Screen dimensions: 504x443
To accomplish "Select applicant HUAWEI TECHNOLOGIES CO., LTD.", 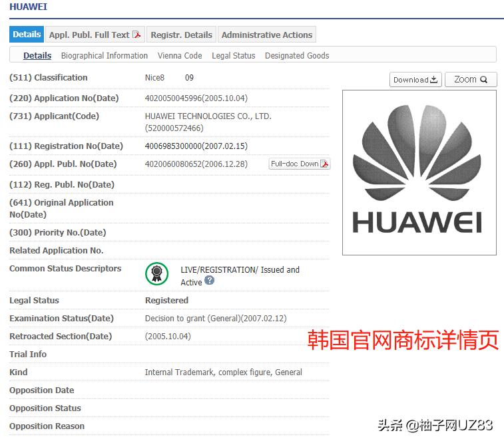I will pos(208,116).
